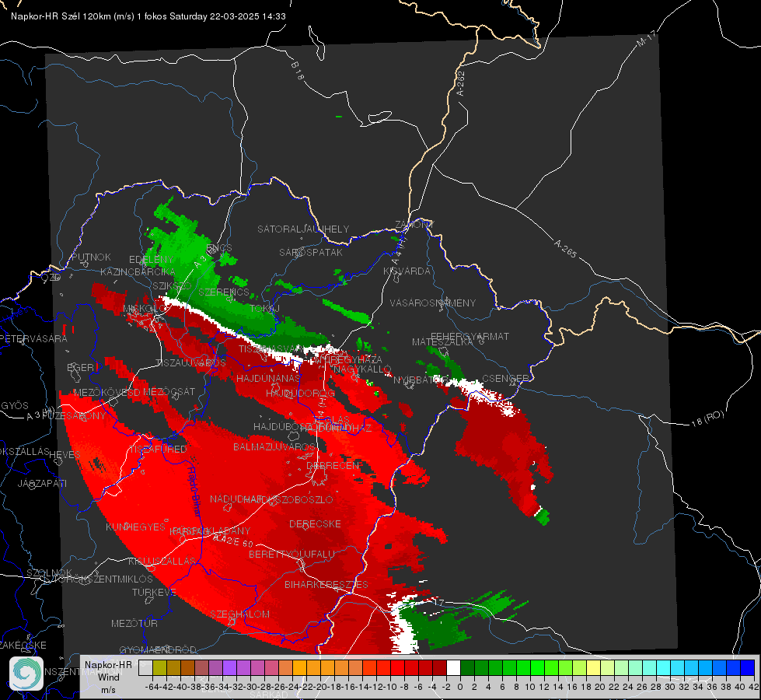Click the SZERENCS label
This screenshot has height=700, width=761.
click(x=224, y=292)
